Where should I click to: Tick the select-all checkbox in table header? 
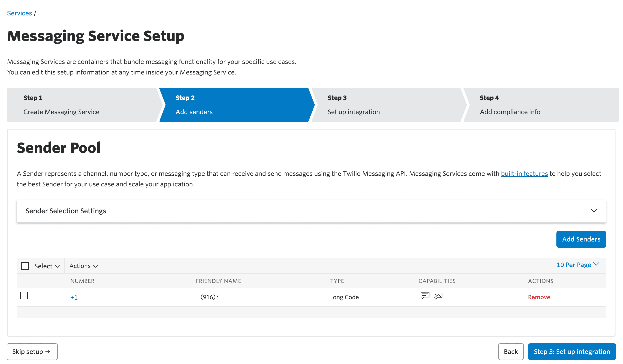tap(25, 266)
